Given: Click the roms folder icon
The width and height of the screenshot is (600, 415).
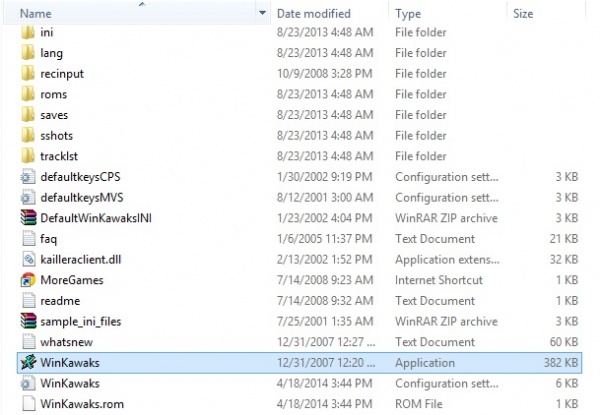Looking at the screenshot, I should pos(28,94).
